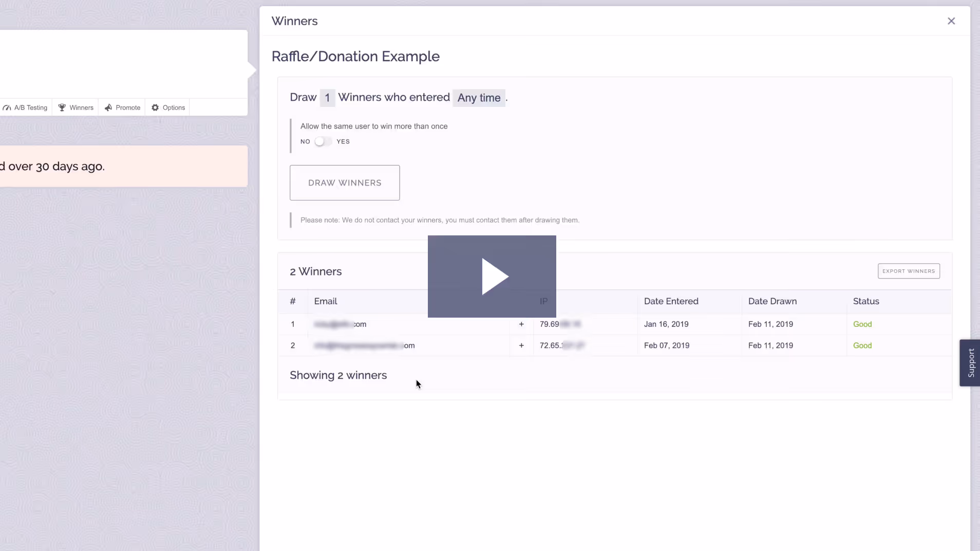The height and width of the screenshot is (551, 980).
Task: Switch to the Winners tab
Action: (76, 107)
